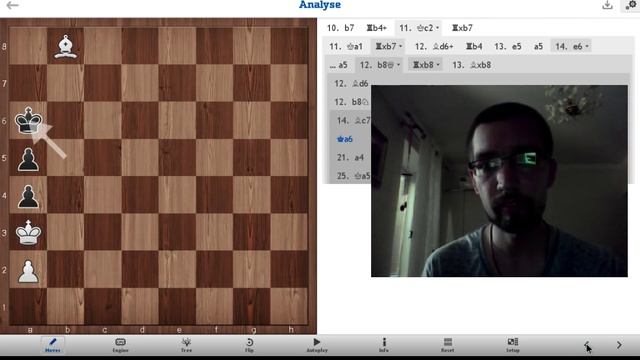Select the black pawn on a4
The height and width of the screenshot is (360, 640).
[x=28, y=195]
